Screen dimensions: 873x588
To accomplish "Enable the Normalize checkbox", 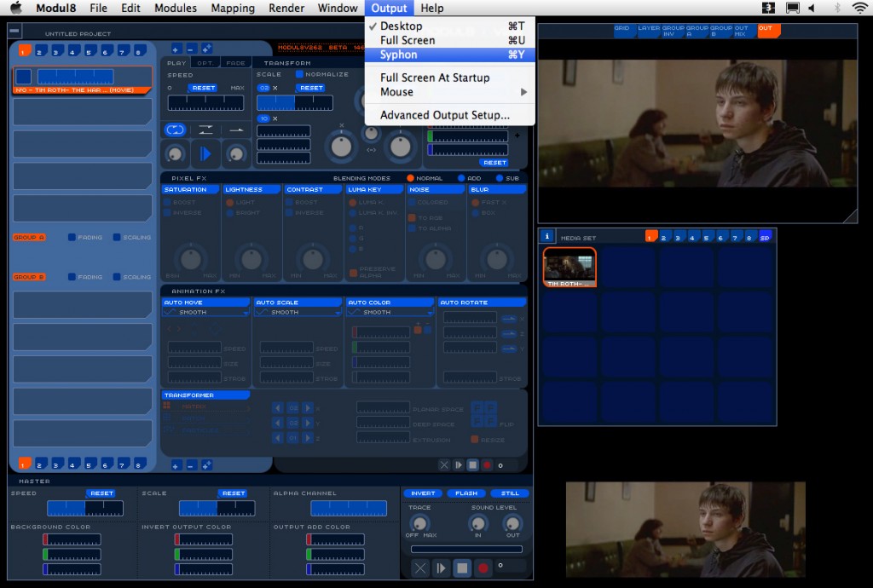I will pos(299,74).
